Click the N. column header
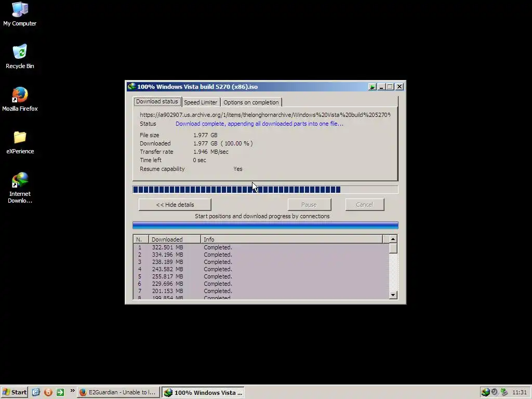Viewport: 532px width, 399px height. (x=141, y=239)
